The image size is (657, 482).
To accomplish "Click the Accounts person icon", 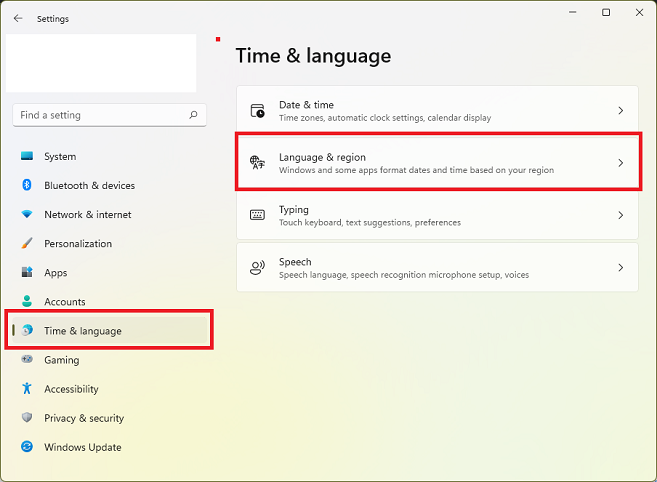I will click(27, 301).
